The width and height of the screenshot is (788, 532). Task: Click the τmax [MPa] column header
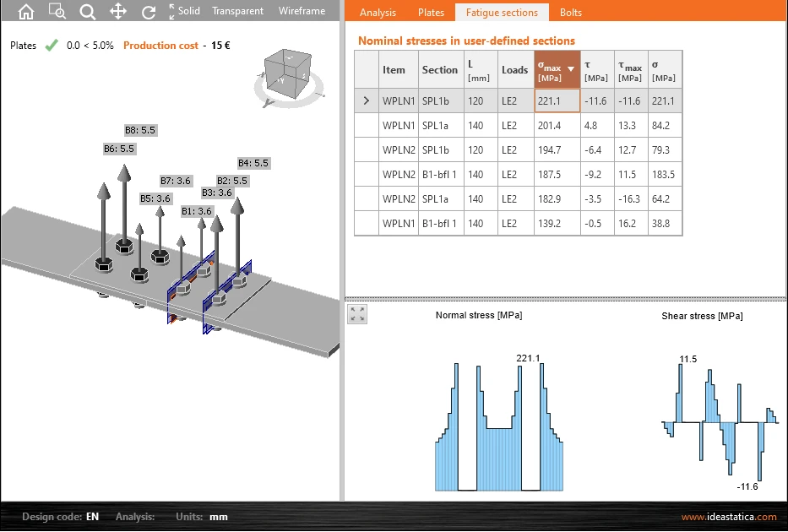click(631, 70)
